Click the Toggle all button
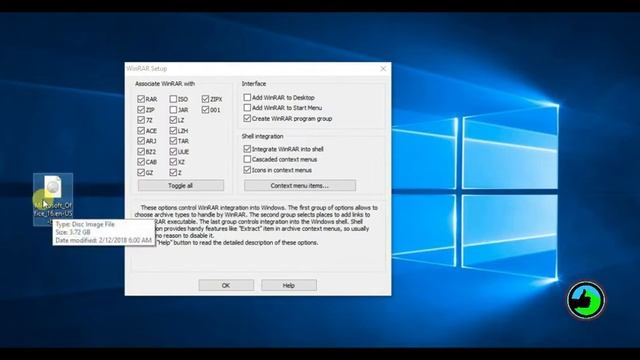Viewport: 640px width, 360px height. pyautogui.click(x=181, y=185)
